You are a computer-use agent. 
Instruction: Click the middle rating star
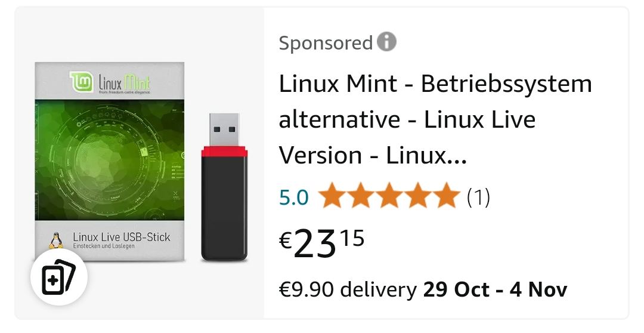pos(389,196)
